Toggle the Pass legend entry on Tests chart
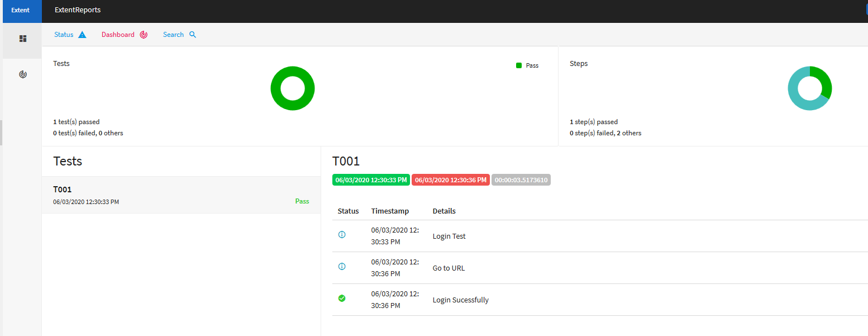The height and width of the screenshot is (336, 868). coord(527,65)
